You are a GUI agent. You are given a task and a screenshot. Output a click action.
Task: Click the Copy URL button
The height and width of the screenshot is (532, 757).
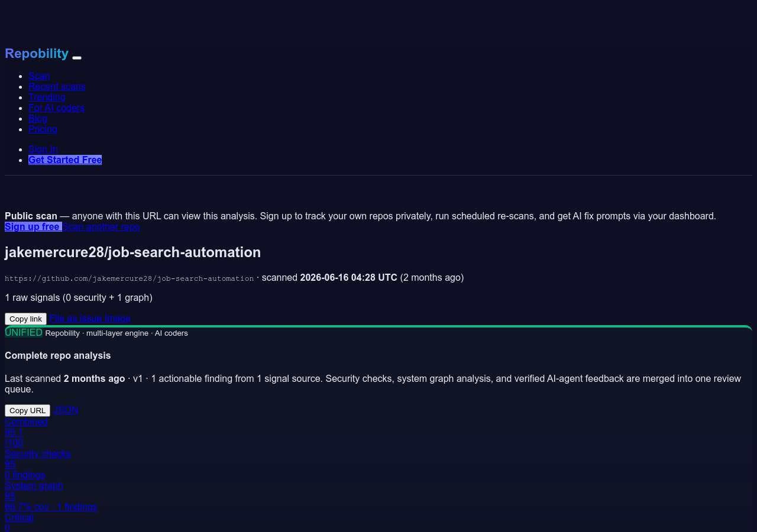coord(27,410)
